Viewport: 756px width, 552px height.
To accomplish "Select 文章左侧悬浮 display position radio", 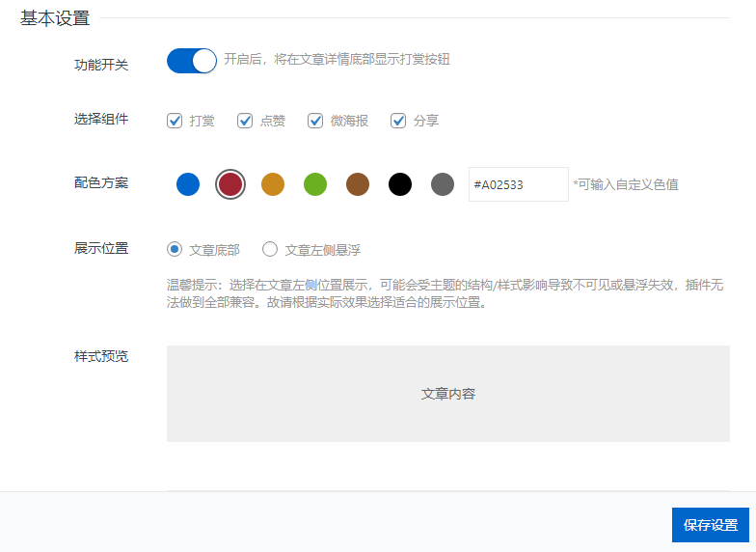I will tap(270, 249).
